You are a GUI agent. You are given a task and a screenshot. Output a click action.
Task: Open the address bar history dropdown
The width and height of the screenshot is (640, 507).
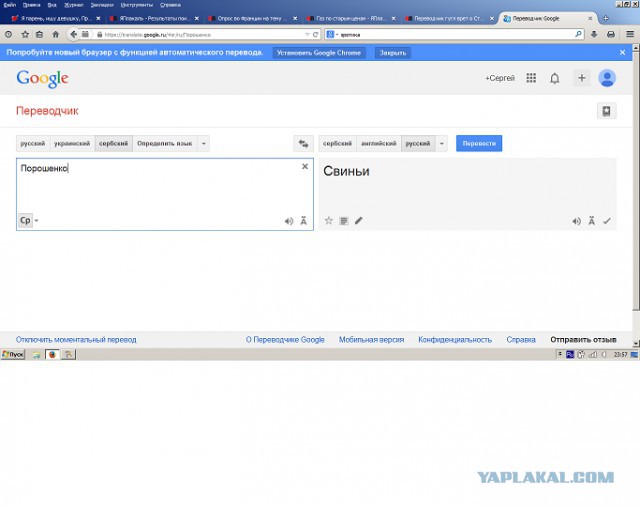tap(307, 35)
